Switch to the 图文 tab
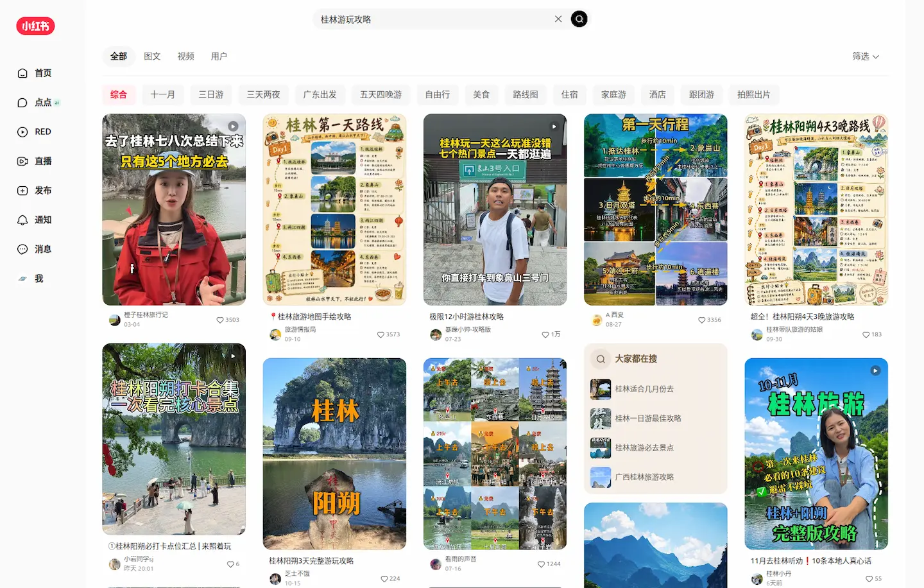Image resolution: width=924 pixels, height=588 pixels. click(152, 56)
